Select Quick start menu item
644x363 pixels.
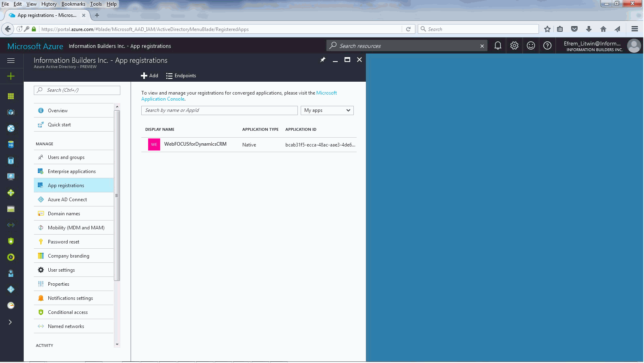click(74, 125)
